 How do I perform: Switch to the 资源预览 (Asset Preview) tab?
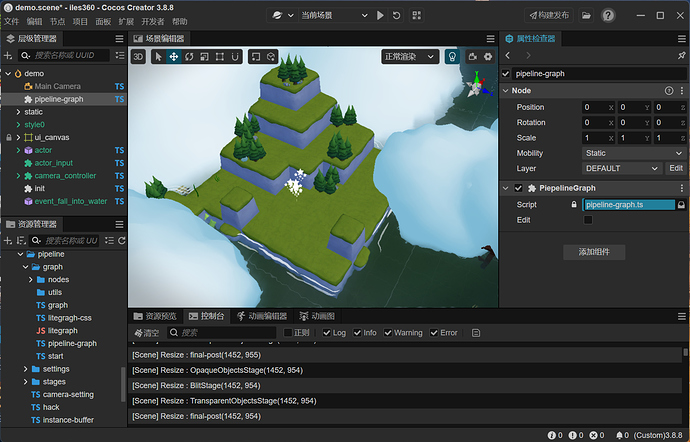(x=155, y=316)
